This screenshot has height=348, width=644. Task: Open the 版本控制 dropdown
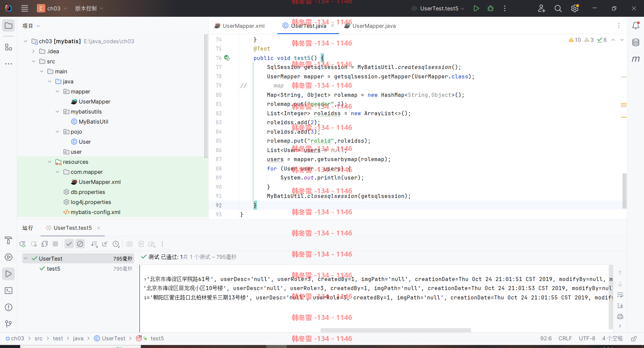[89, 8]
